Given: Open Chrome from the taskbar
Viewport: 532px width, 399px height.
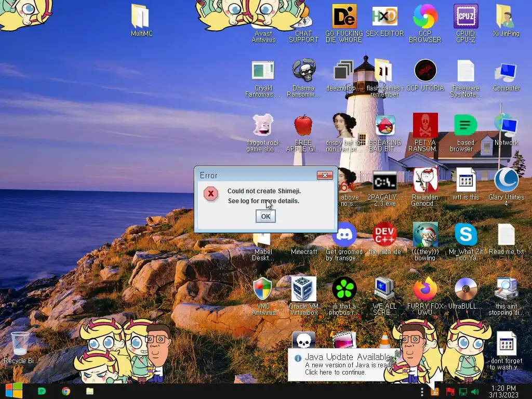Looking at the screenshot, I should tap(66, 391).
